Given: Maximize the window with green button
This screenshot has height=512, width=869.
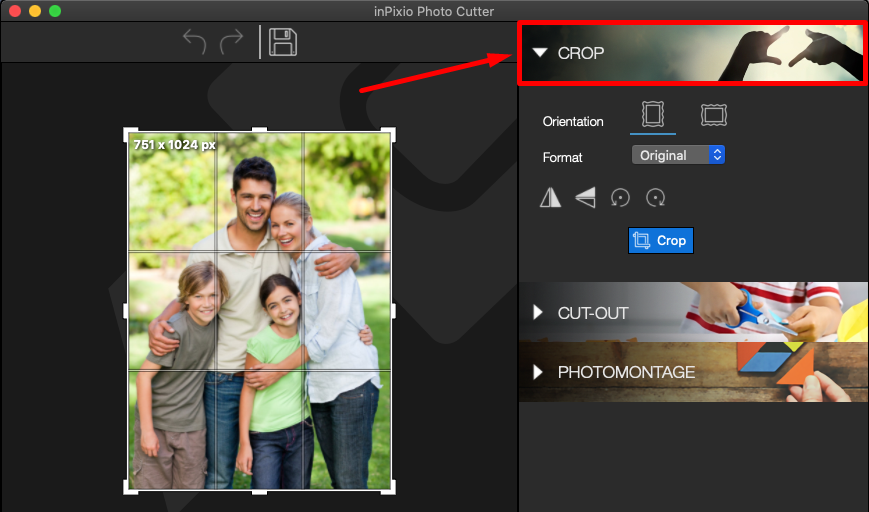Looking at the screenshot, I should click(x=55, y=11).
